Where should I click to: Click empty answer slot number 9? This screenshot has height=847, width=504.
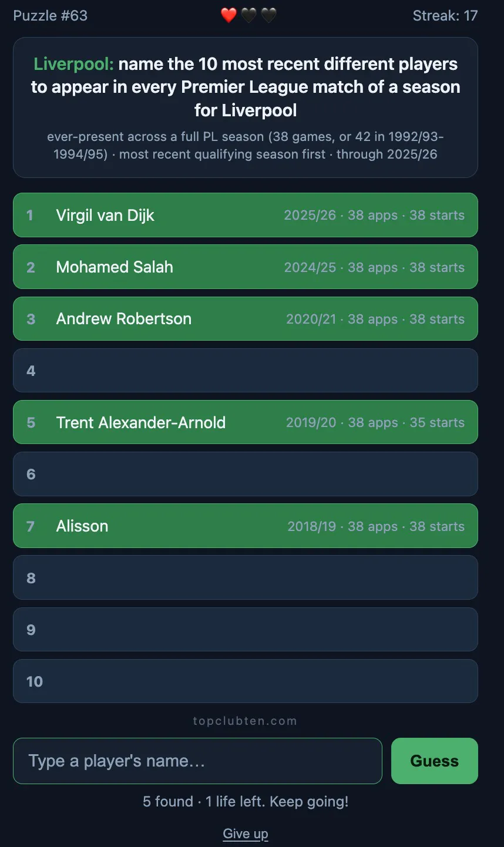tap(246, 630)
